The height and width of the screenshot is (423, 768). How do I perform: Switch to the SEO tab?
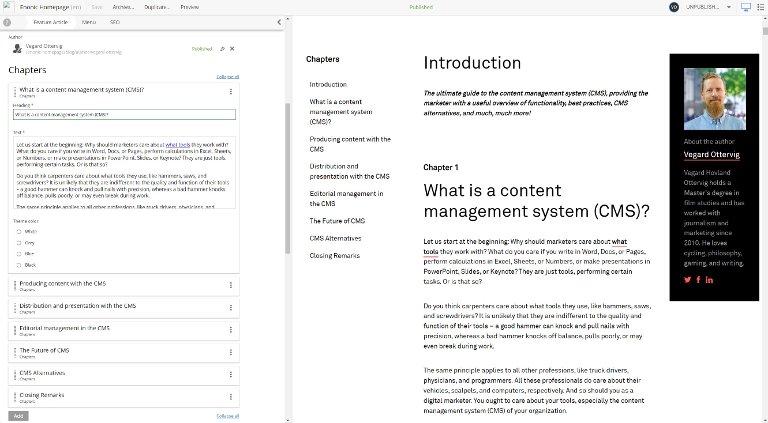tap(115, 22)
